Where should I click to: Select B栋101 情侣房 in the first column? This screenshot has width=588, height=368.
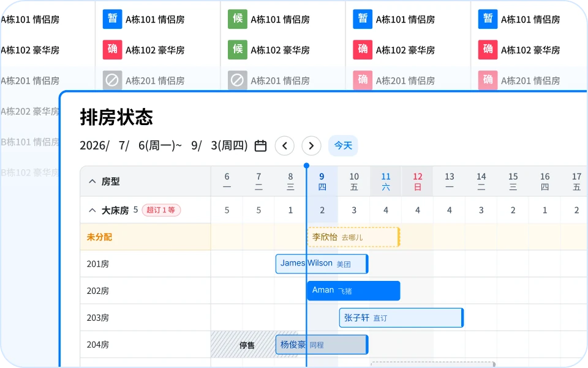point(30,142)
